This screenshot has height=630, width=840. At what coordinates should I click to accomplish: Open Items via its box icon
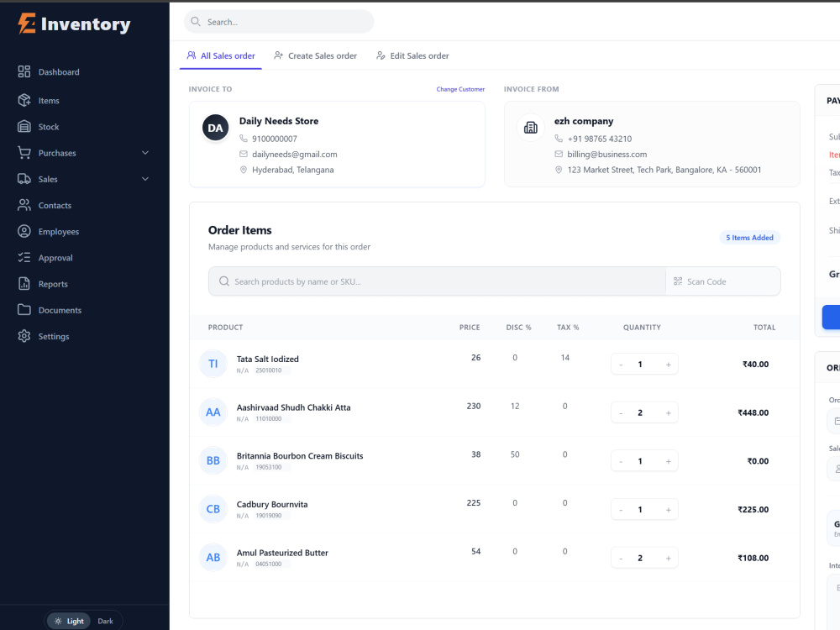pos(24,100)
